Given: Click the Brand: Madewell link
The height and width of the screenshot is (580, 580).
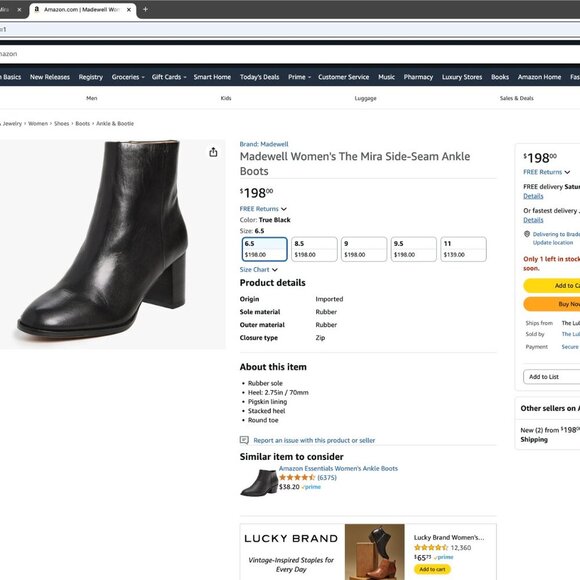Looking at the screenshot, I should click(x=264, y=144).
